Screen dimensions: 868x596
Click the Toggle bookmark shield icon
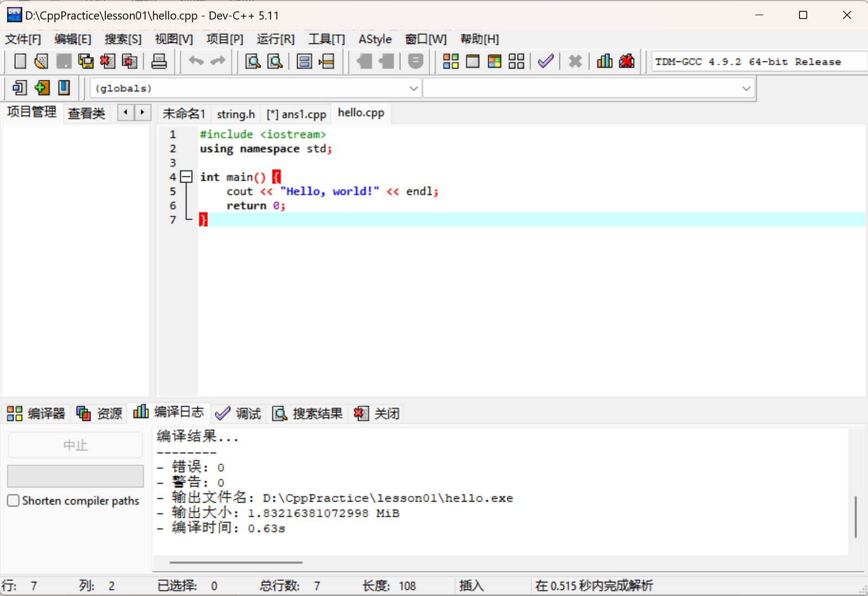pos(416,61)
